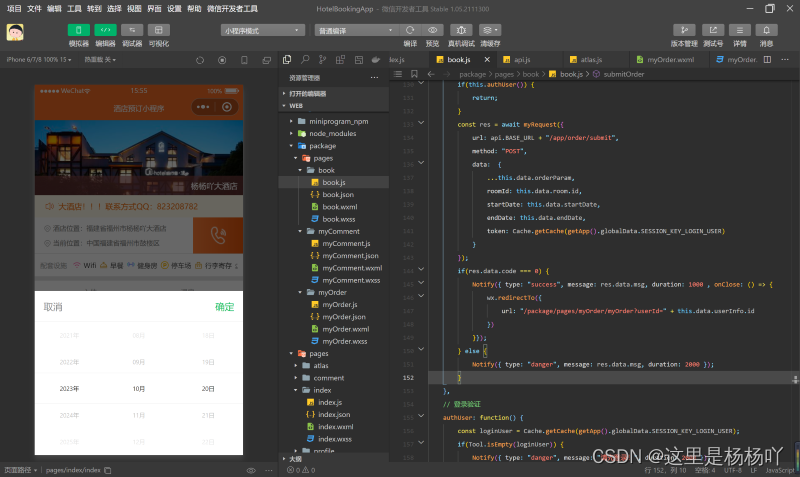Click the clear cache icon
Image resolution: width=800 pixels, height=477 pixels.
tap(490, 30)
